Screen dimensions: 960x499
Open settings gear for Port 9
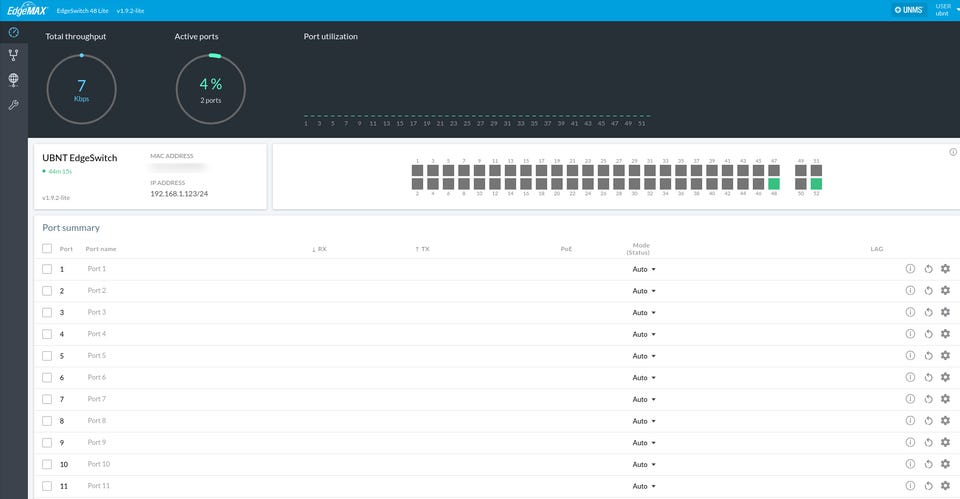[x=945, y=443]
